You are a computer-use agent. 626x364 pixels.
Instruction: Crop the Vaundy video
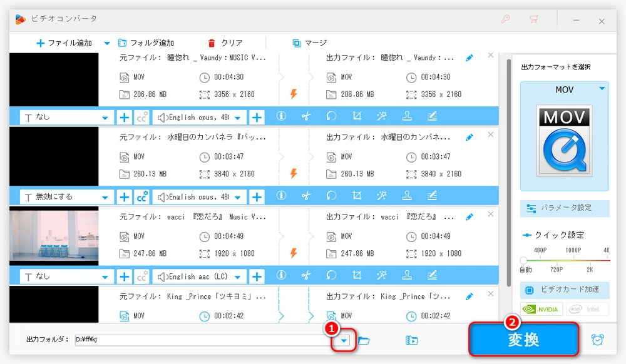coord(357,116)
